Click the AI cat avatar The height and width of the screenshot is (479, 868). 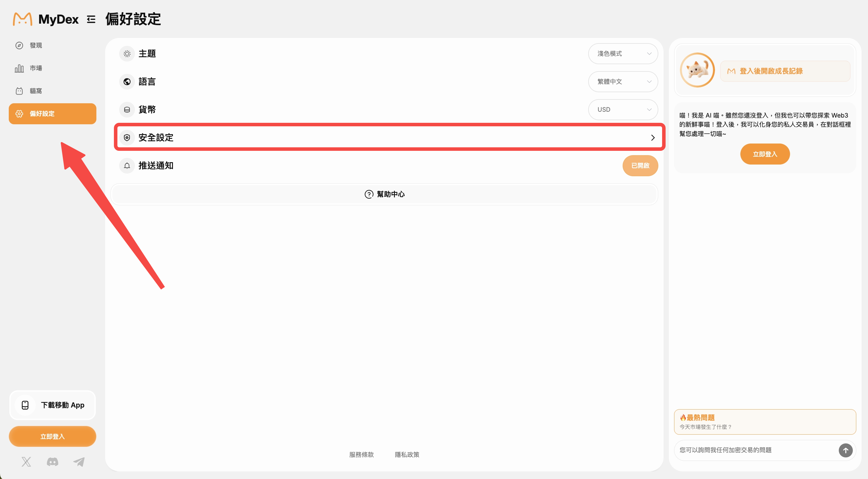pos(697,70)
